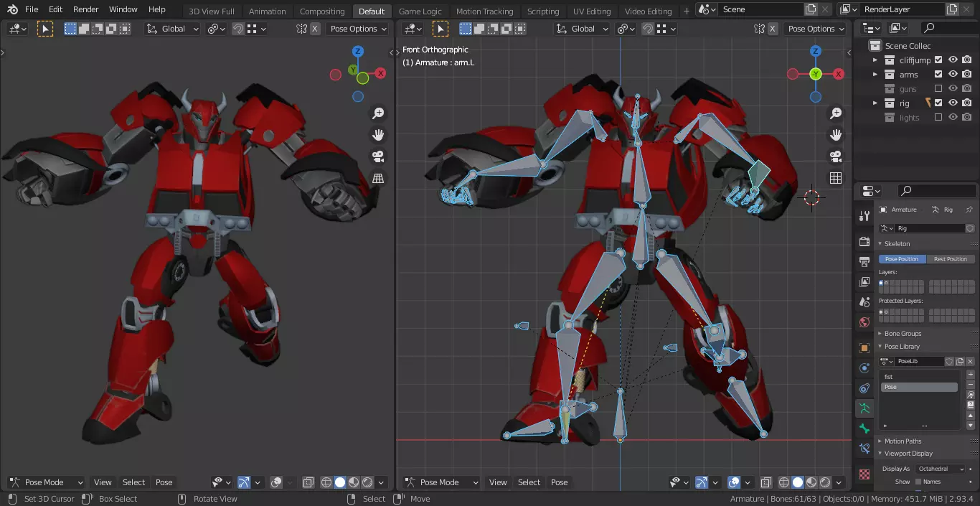Open the Object properties tab
The height and width of the screenshot is (506, 980).
(x=864, y=348)
